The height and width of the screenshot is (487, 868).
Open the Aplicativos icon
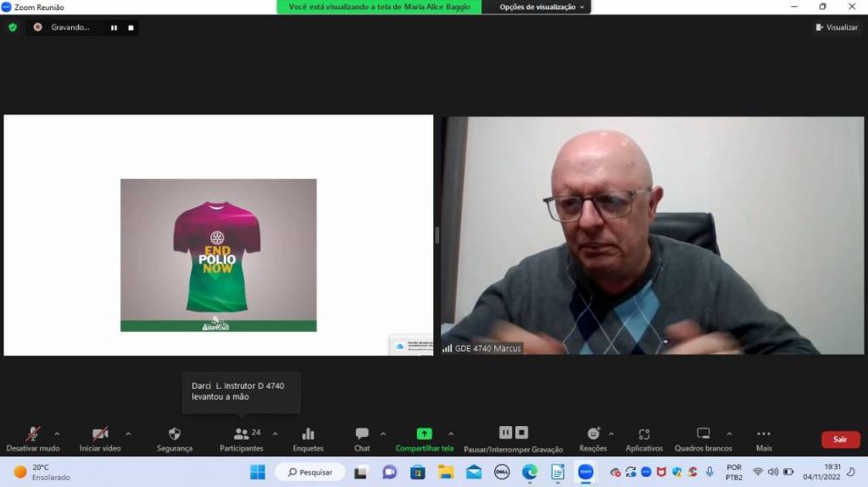pyautogui.click(x=644, y=434)
